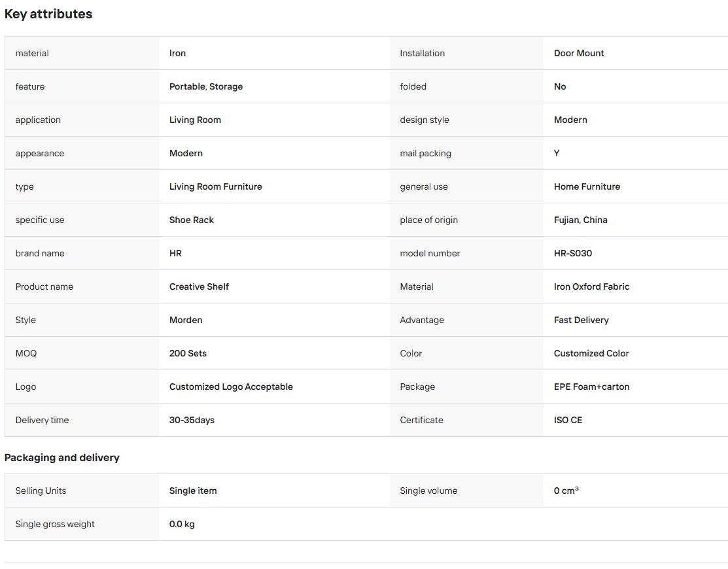Select the Shoe Rack specific use value
The height and width of the screenshot is (569, 728).
191,220
